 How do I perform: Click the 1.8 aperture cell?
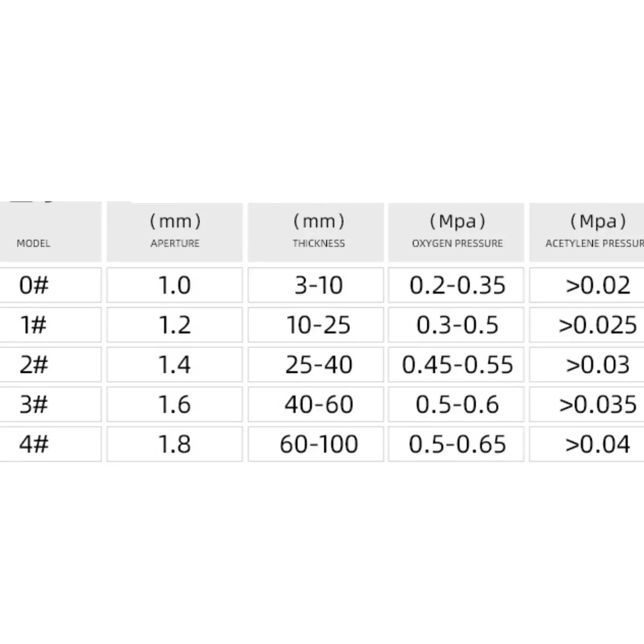[174, 444]
